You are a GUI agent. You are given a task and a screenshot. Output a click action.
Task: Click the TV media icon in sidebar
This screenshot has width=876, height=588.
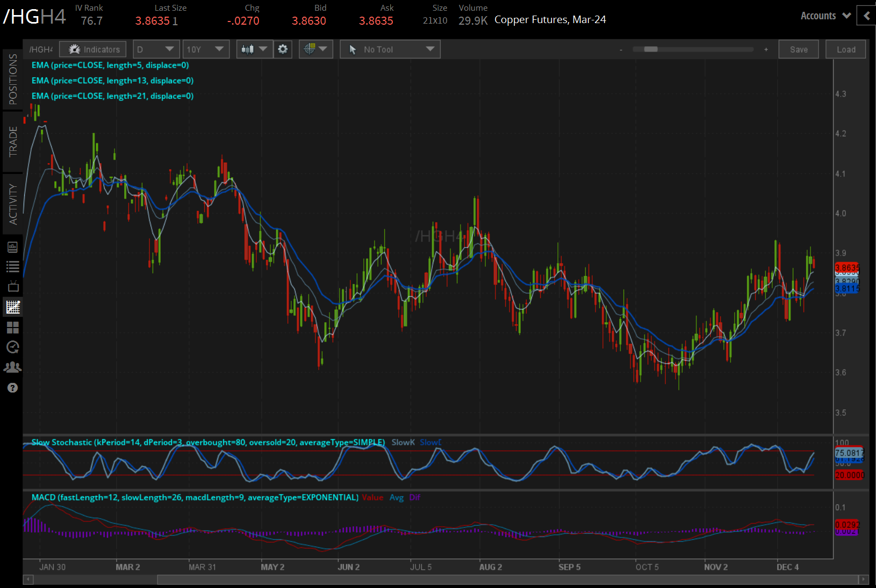pyautogui.click(x=13, y=286)
